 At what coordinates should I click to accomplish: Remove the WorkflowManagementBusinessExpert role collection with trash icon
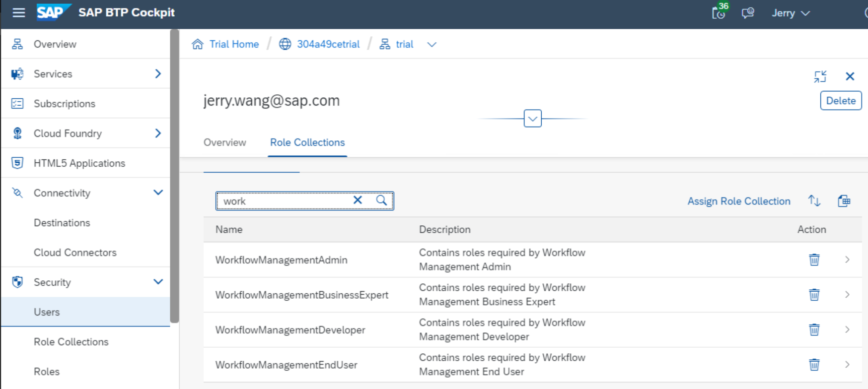point(814,295)
